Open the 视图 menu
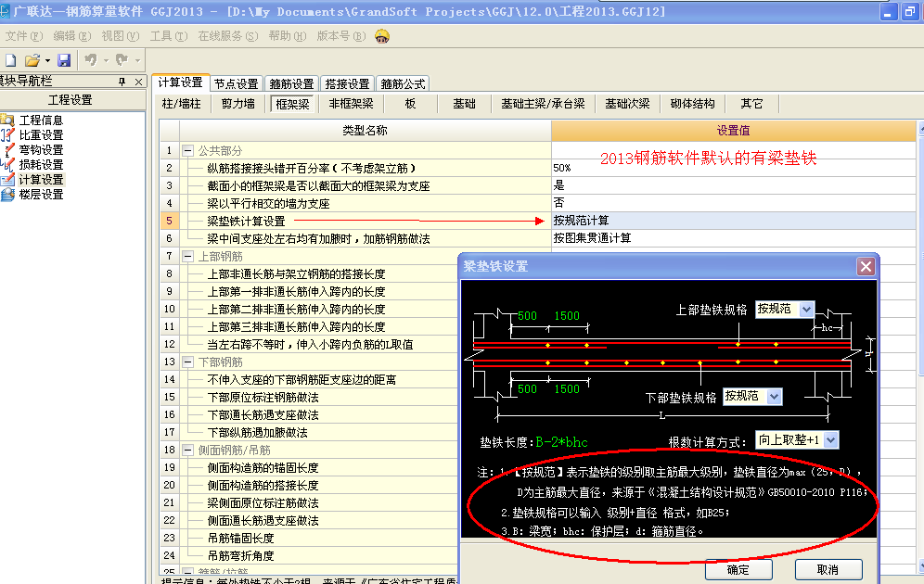This screenshot has width=924, height=584. (121, 36)
